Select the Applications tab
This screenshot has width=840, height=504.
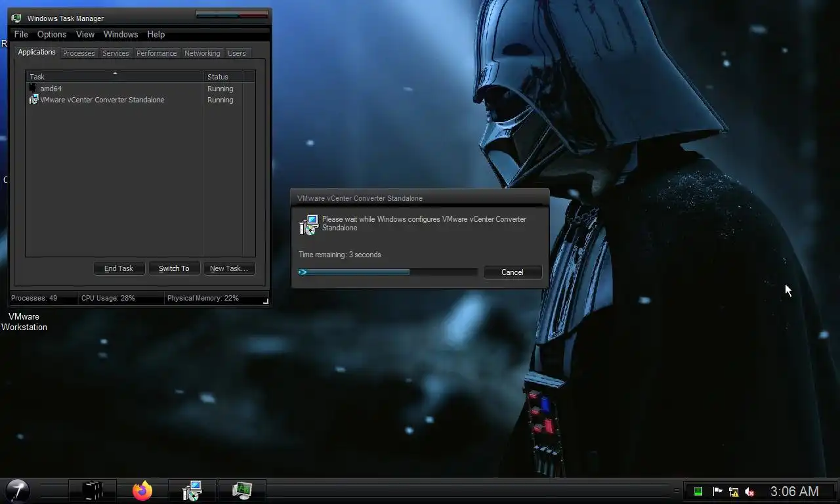[x=37, y=52]
